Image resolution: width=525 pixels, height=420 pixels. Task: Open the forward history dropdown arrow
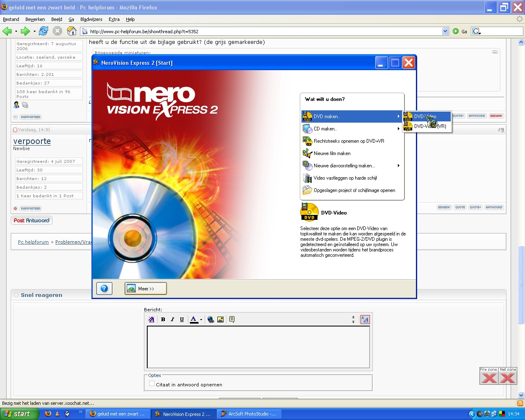[x=34, y=31]
